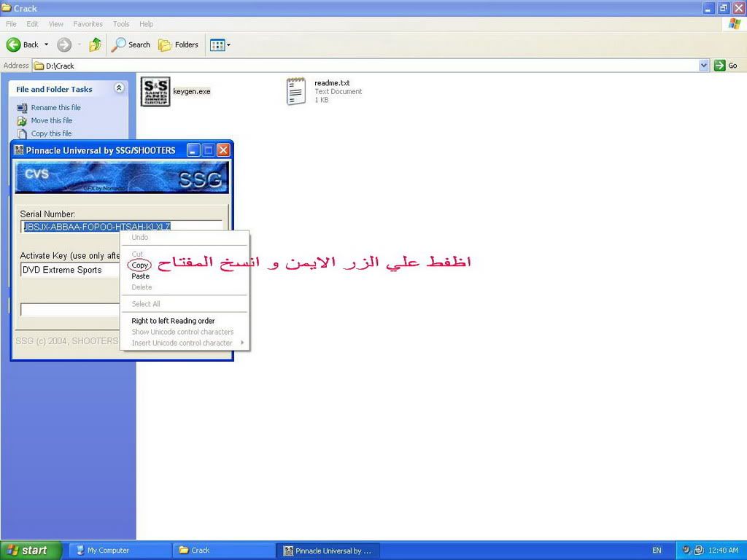
Task: Click the Go button
Action: 726,66
